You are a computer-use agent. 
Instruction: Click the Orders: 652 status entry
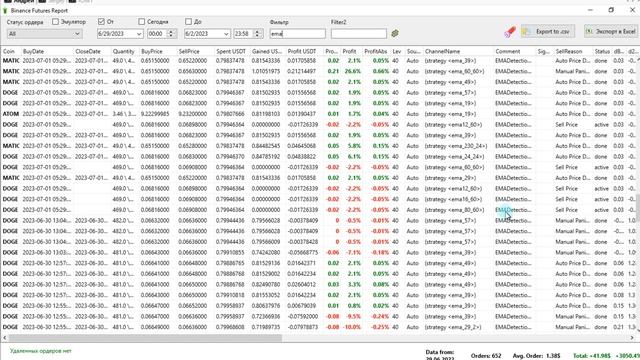click(486, 356)
